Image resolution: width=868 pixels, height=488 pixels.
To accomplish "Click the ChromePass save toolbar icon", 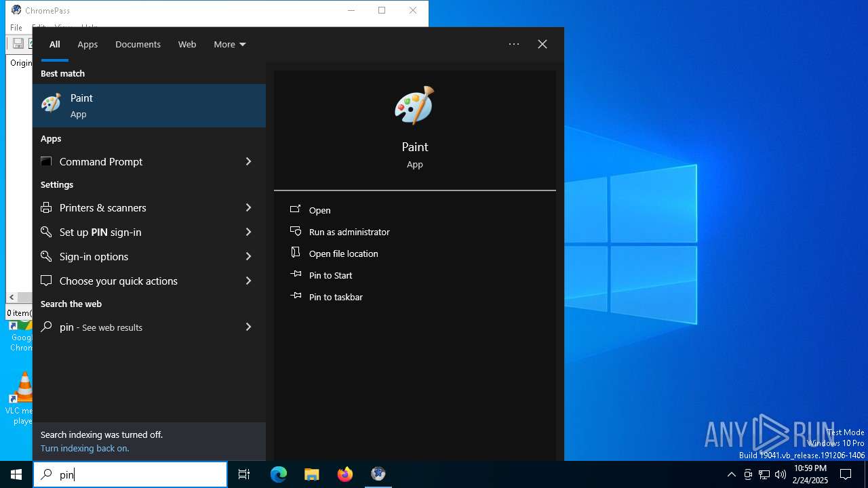I will click(x=18, y=43).
